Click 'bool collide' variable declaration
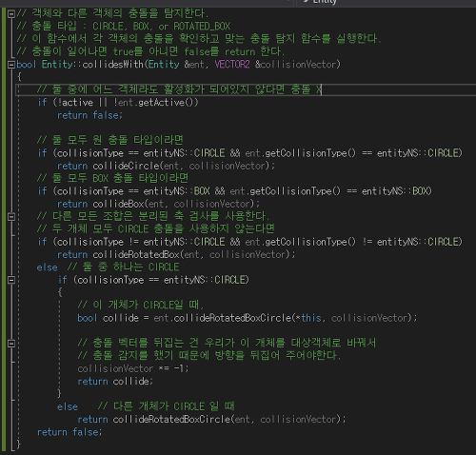 pyautogui.click(x=108, y=318)
